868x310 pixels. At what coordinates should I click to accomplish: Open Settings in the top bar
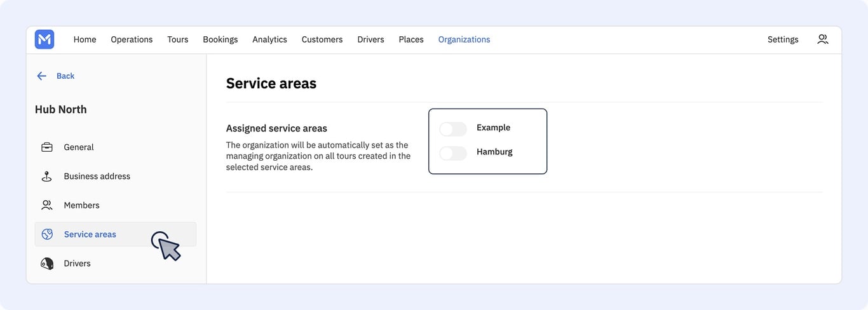point(783,39)
